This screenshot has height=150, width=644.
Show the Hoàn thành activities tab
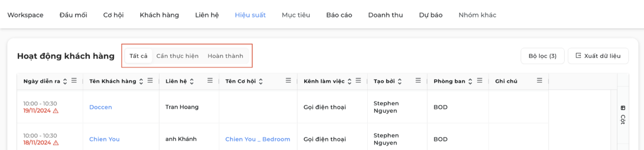[225, 56]
